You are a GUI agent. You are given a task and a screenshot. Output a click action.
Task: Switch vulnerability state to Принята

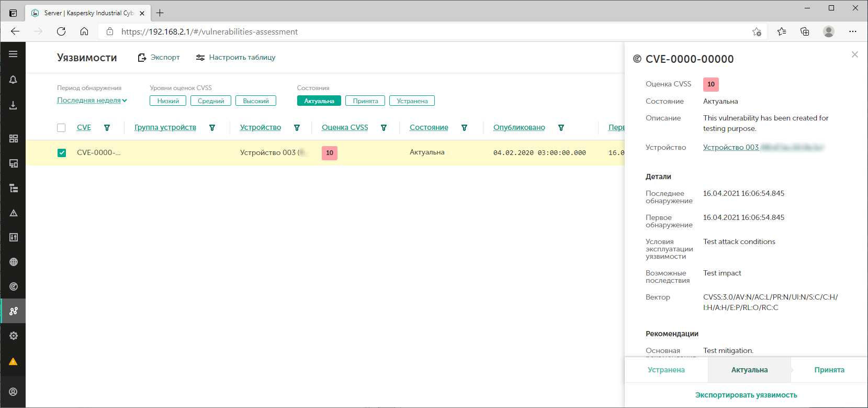(829, 370)
